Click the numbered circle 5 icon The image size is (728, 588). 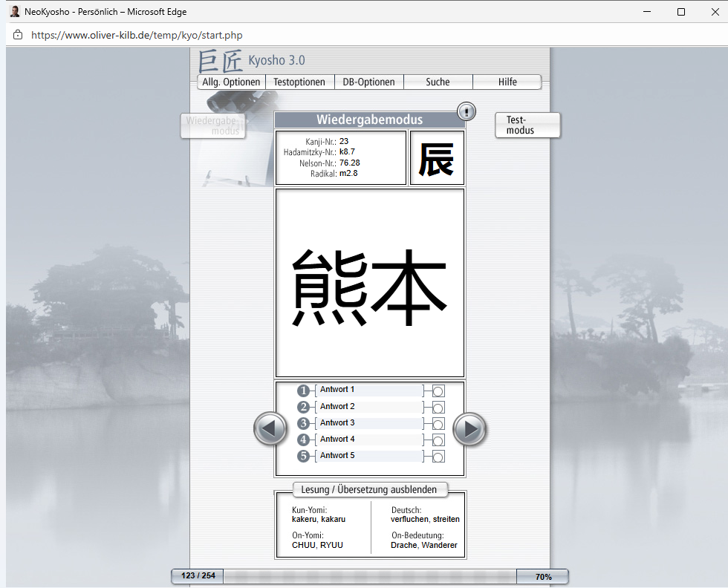click(303, 456)
